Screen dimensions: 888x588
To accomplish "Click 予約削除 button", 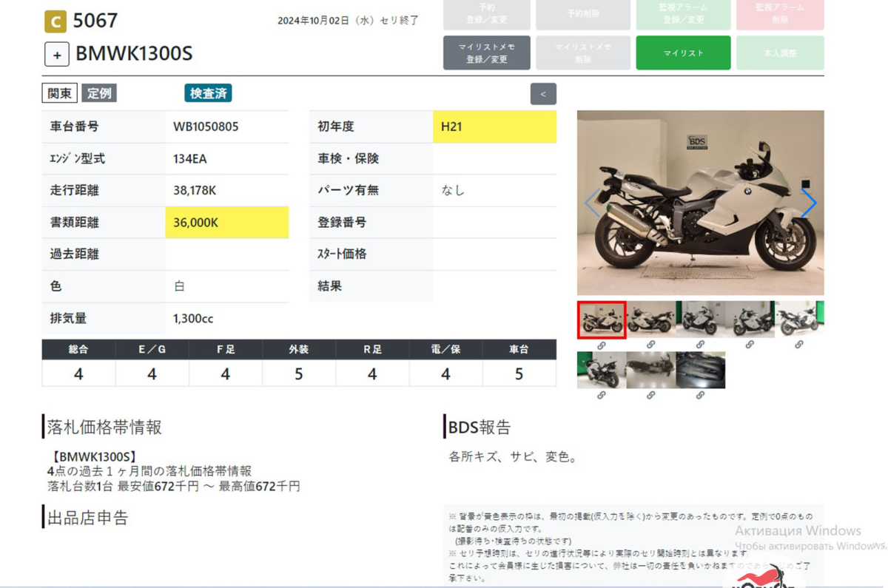I will click(x=583, y=13).
